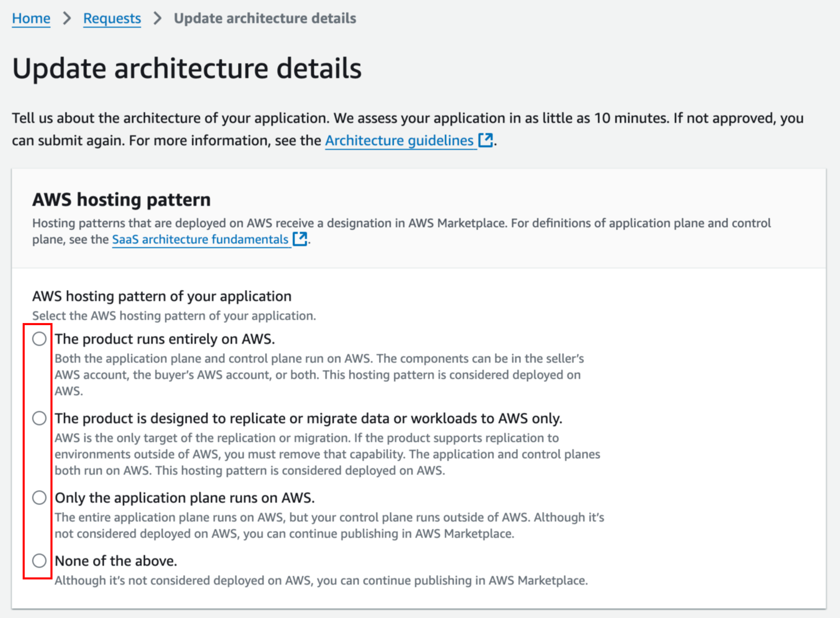The width and height of the screenshot is (840, 618).
Task: Click description under 'Only the application plane' option
Action: point(329,526)
